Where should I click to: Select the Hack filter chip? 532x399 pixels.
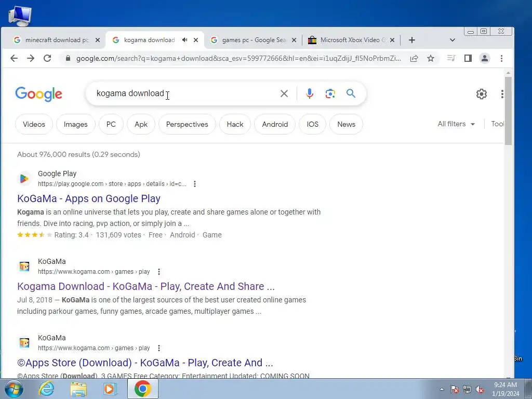click(235, 124)
